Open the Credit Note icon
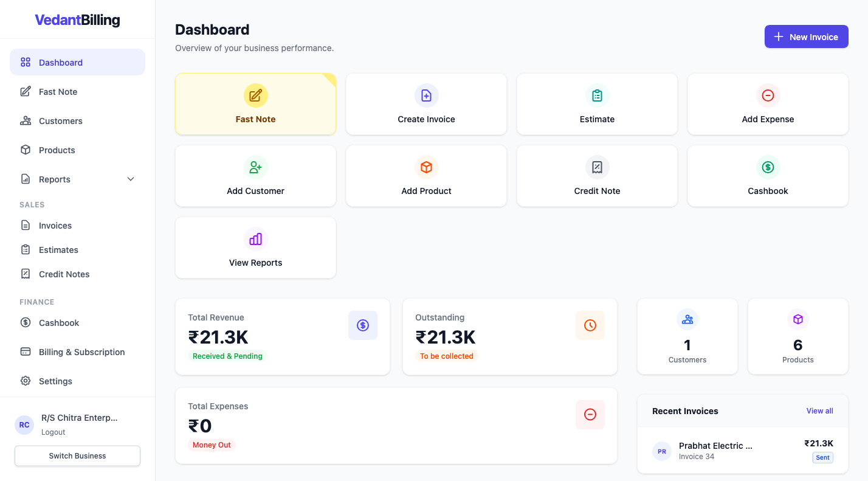Image resolution: width=868 pixels, height=481 pixels. click(597, 167)
